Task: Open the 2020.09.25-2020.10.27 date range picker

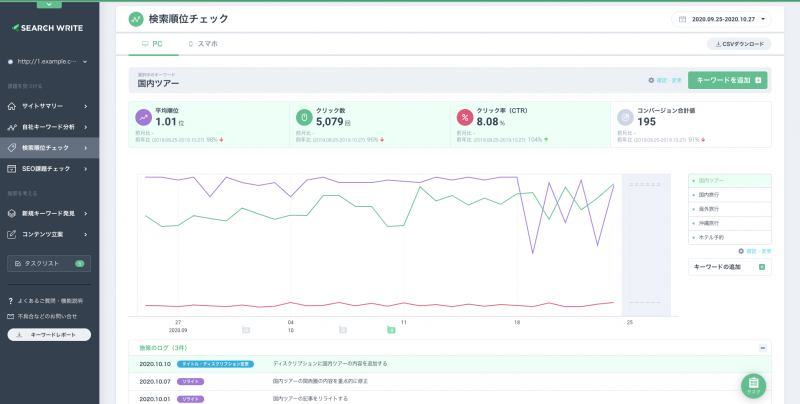Action: coord(721,19)
